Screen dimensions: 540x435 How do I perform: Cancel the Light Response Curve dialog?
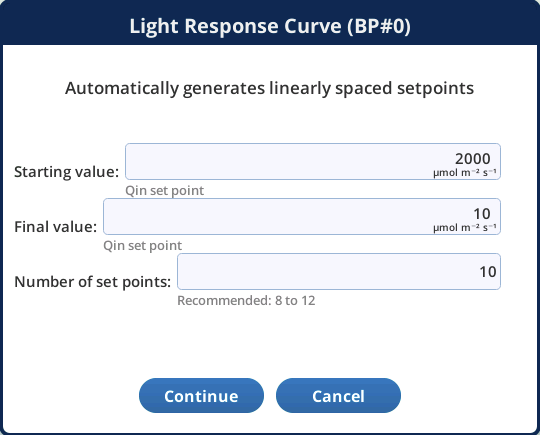tap(338, 395)
